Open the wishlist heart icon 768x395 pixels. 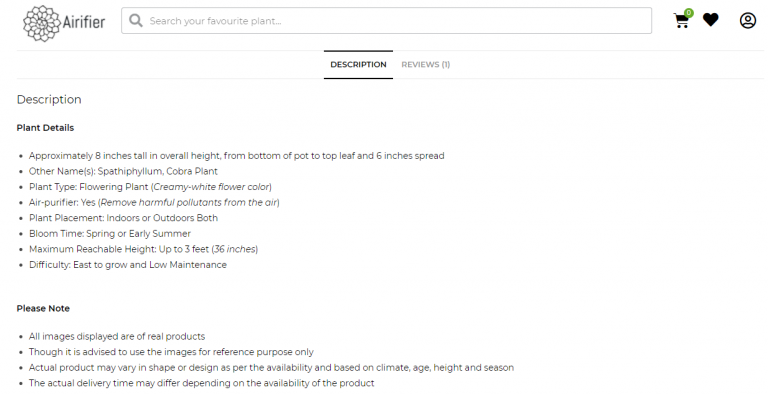pos(711,20)
